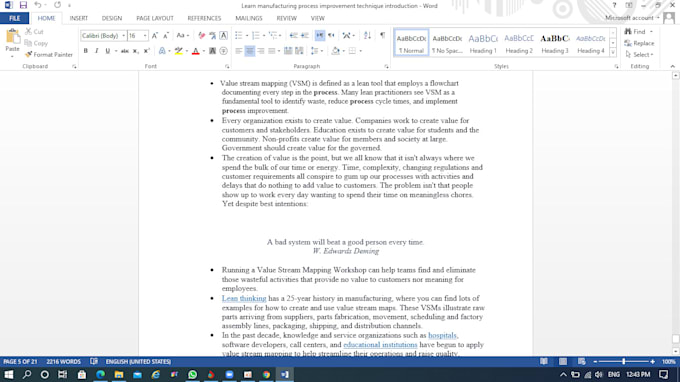The image size is (680, 382).
Task: Switch to Read Mode view icon
Action: (x=544, y=362)
